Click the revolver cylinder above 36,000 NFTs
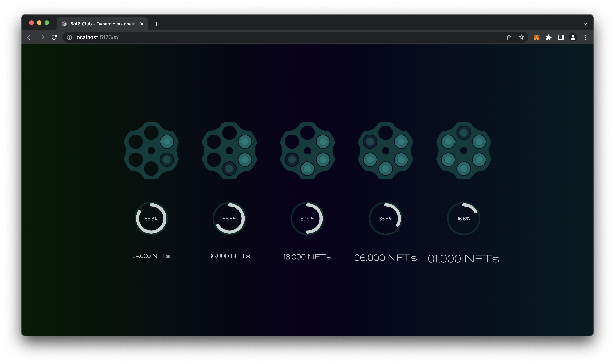Screen dimensions: 615x364 [229, 151]
